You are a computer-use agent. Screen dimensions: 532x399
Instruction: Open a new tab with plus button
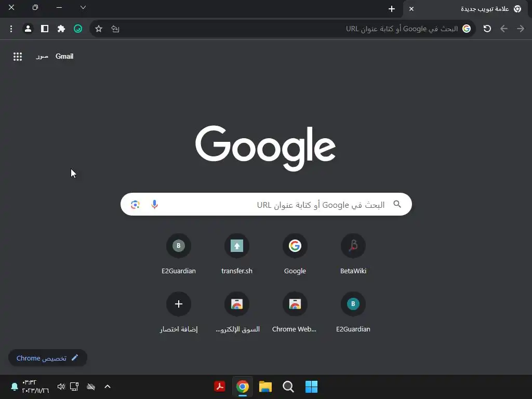pyautogui.click(x=392, y=9)
